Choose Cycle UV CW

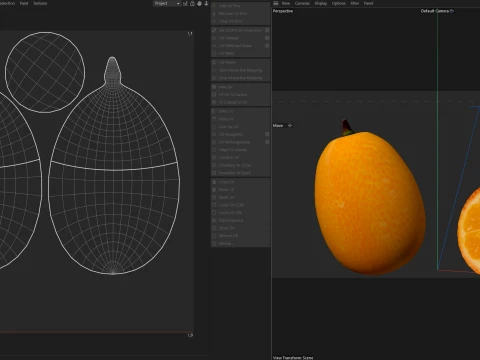[240, 212]
